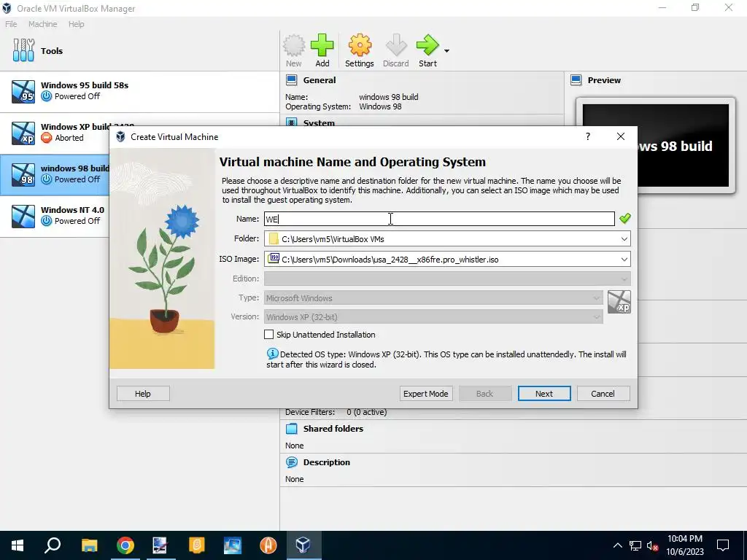747x560 pixels.
Task: Click the Help button in dialog
Action: [x=143, y=394]
